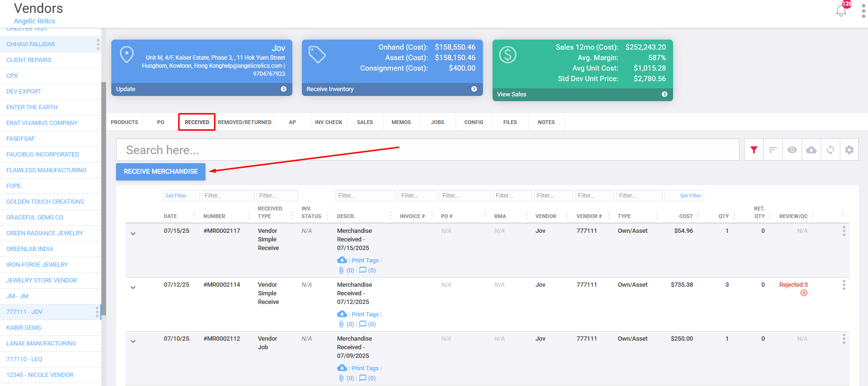Click the Search here field
Viewport: 868px width, 386px height.
pyautogui.click(x=428, y=150)
